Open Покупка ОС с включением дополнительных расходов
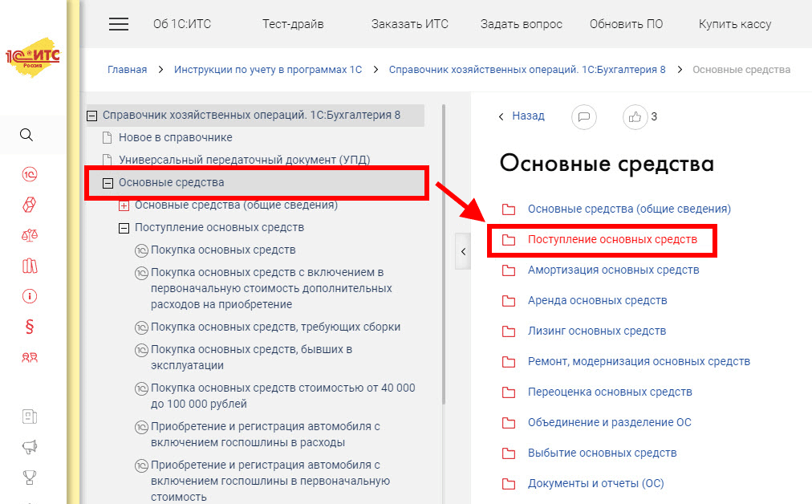The width and height of the screenshot is (812, 504). point(271,289)
